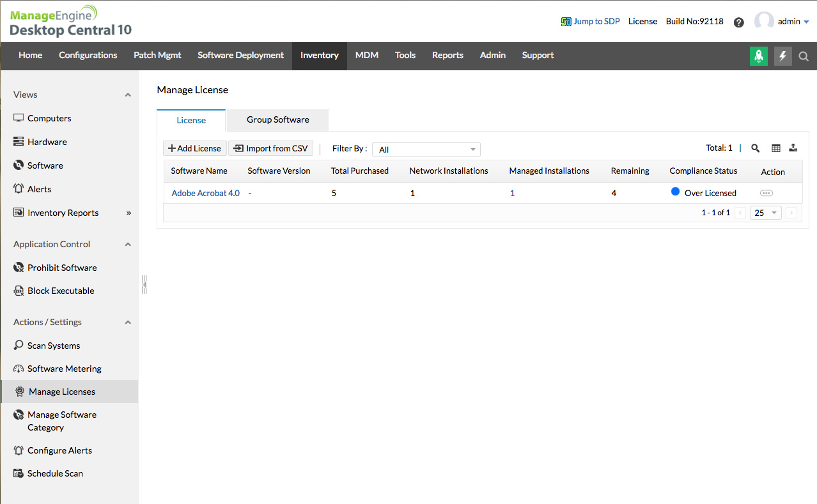Click the Action ellipsis icon for Adobe Acrobat
The height and width of the screenshot is (504, 817).
(766, 193)
